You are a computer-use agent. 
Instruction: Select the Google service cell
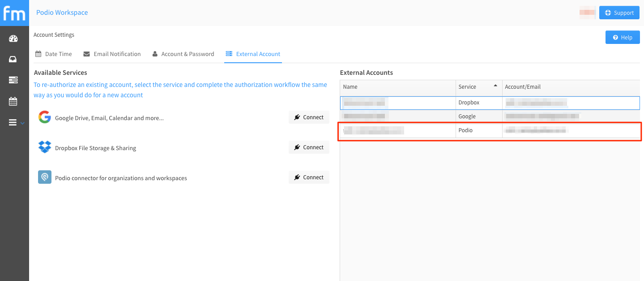click(479, 117)
